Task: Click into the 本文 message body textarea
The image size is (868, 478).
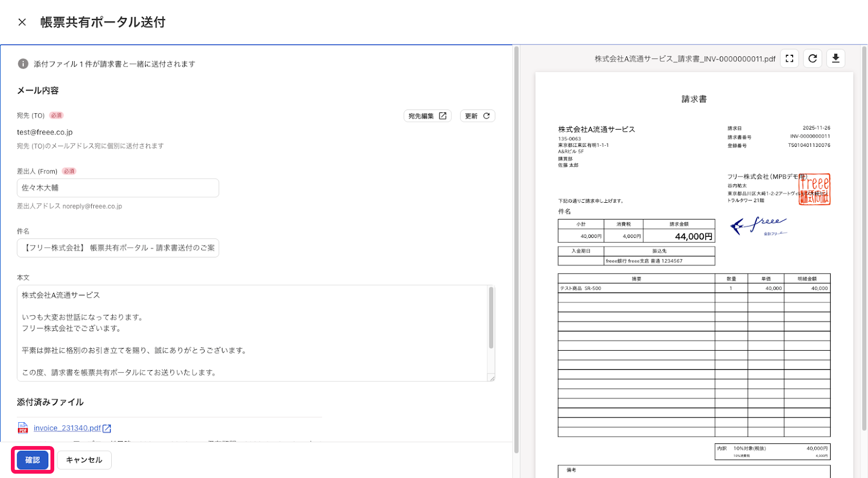Action: pos(252,333)
